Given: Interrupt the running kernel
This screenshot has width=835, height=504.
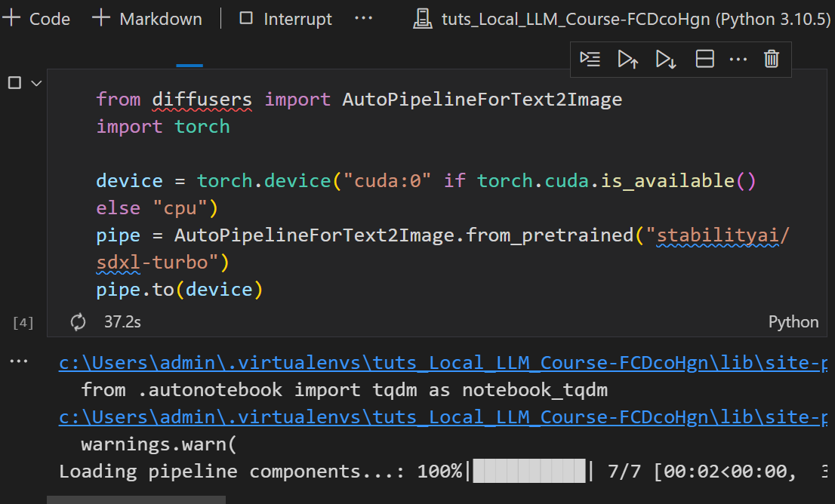Looking at the screenshot, I should pos(285,19).
